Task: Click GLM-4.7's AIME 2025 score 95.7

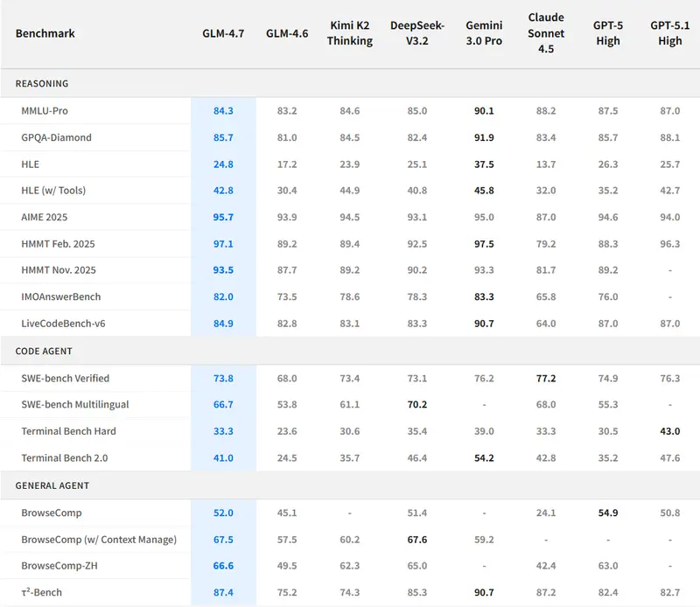Action: coord(223,218)
